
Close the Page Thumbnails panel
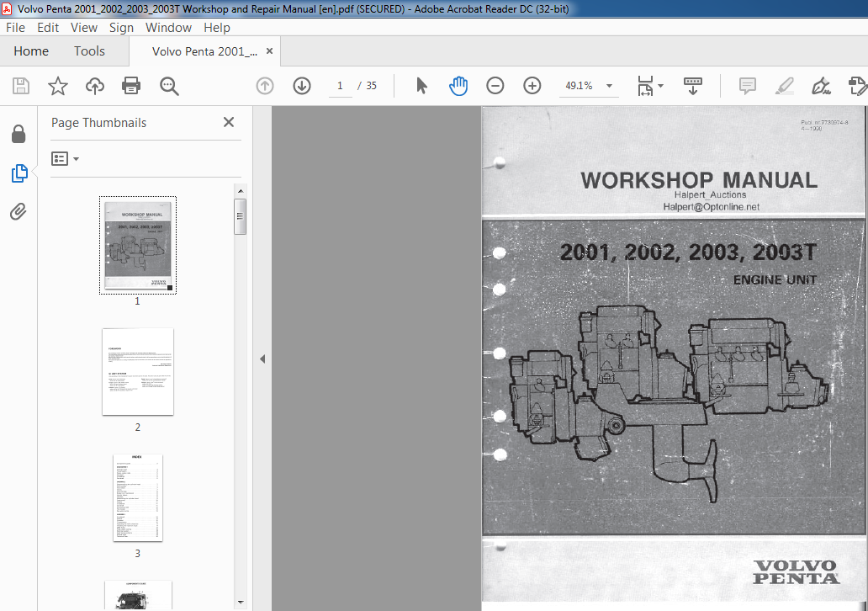pyautogui.click(x=229, y=122)
